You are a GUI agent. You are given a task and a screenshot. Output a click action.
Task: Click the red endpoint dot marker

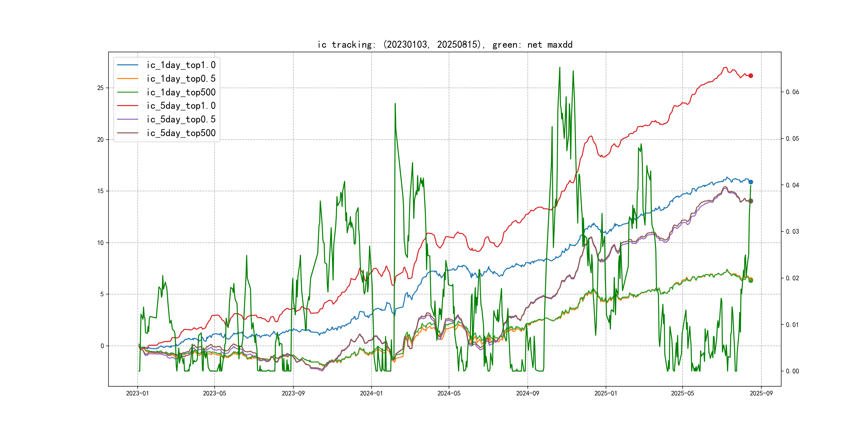tap(751, 76)
